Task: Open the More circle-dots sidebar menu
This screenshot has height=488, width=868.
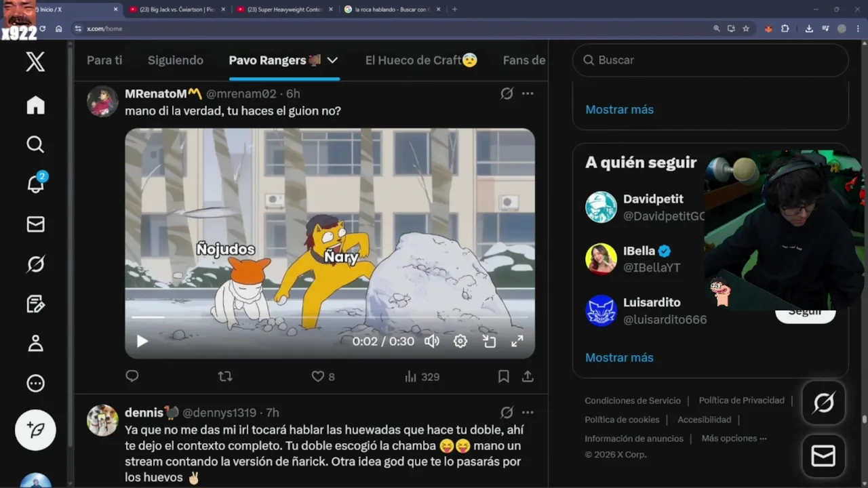Action: pyautogui.click(x=35, y=384)
